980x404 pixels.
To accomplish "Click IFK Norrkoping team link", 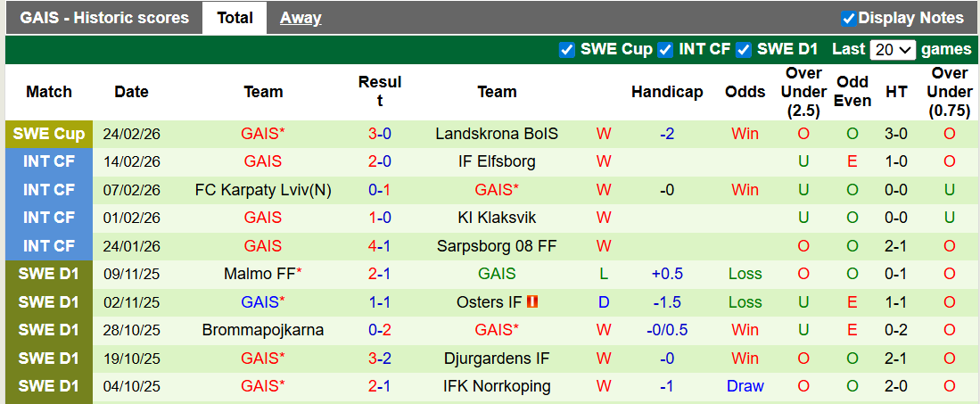I will 497,386.
